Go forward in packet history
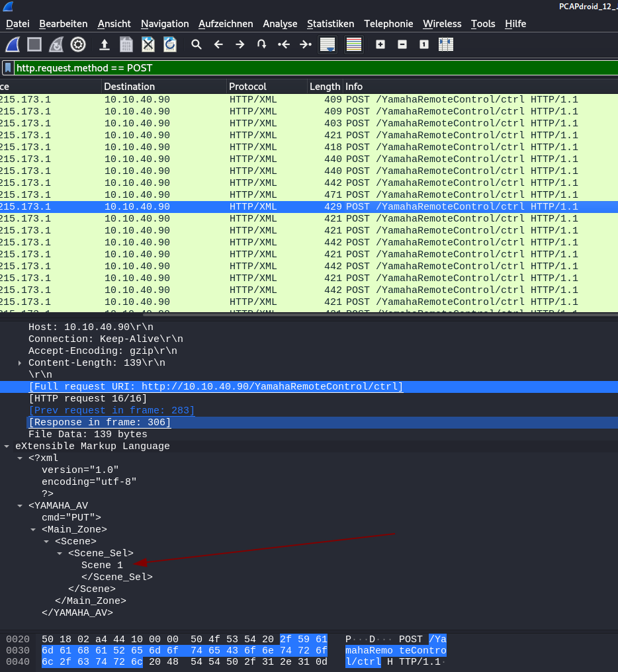This screenshot has height=672, width=618. click(240, 44)
